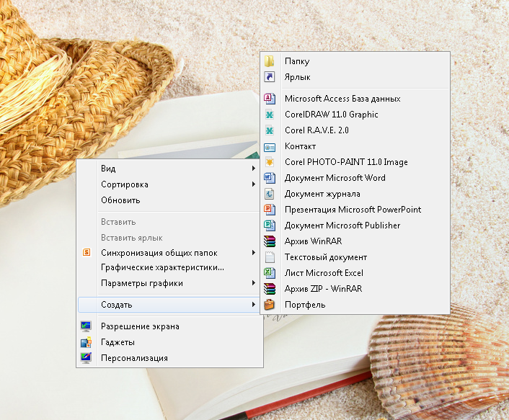Create a new Архив ZIP - WinRAR

coord(323,289)
